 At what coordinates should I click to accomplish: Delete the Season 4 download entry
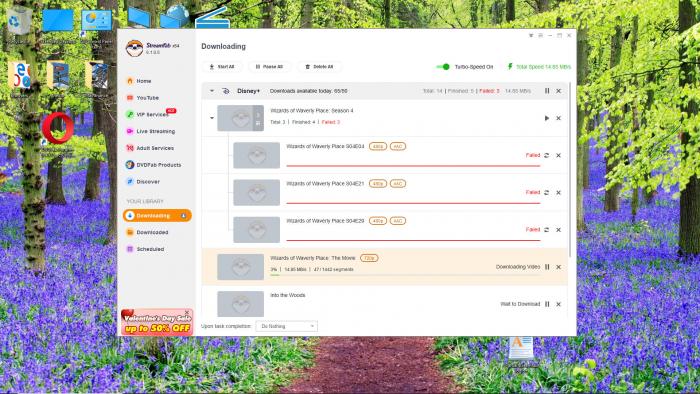point(558,118)
